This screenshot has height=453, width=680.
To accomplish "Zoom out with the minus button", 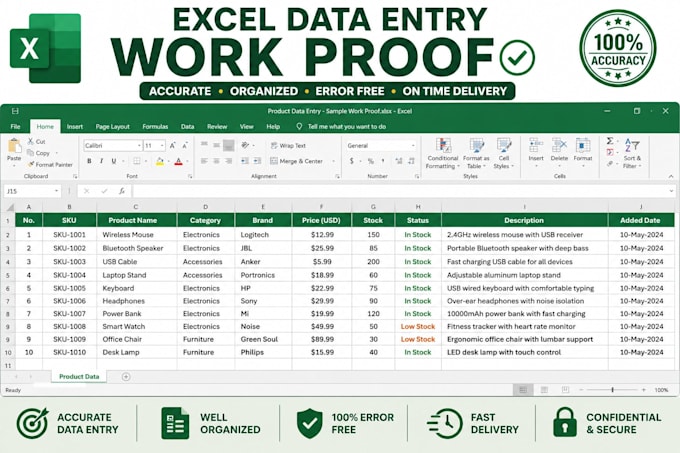I will coord(581,390).
